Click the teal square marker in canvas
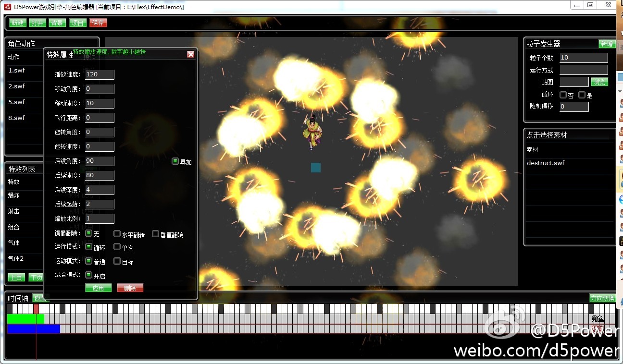The height and width of the screenshot is (364, 623). (316, 167)
